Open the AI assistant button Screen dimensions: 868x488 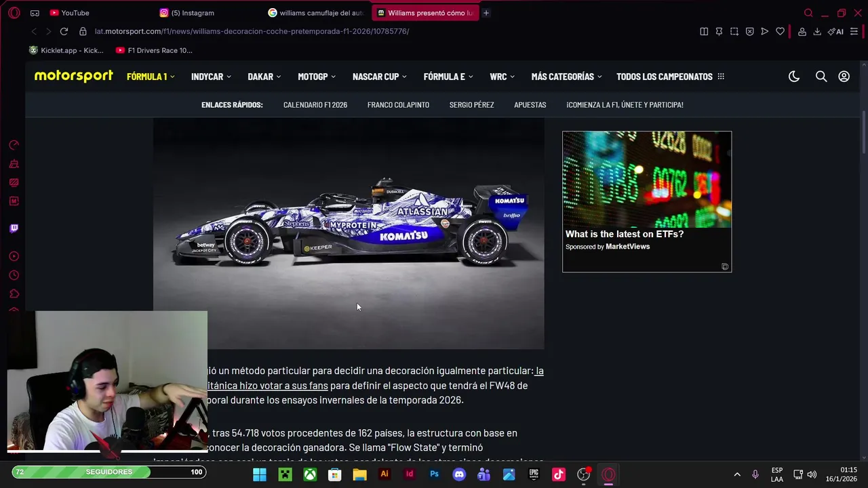coord(835,31)
